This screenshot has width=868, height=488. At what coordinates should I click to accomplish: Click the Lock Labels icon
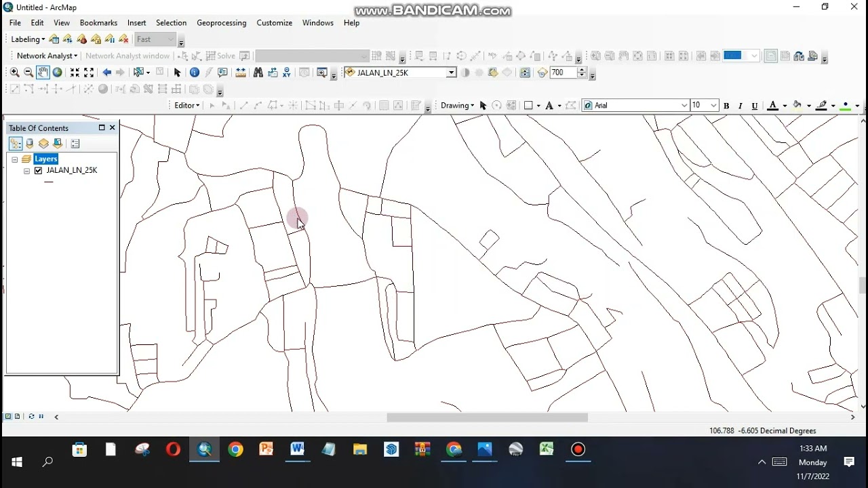96,39
